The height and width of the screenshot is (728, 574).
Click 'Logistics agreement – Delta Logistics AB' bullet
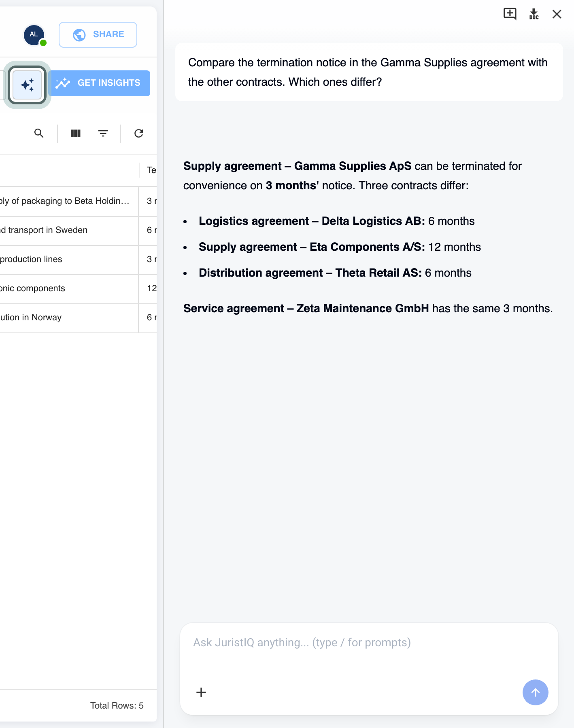312,221
